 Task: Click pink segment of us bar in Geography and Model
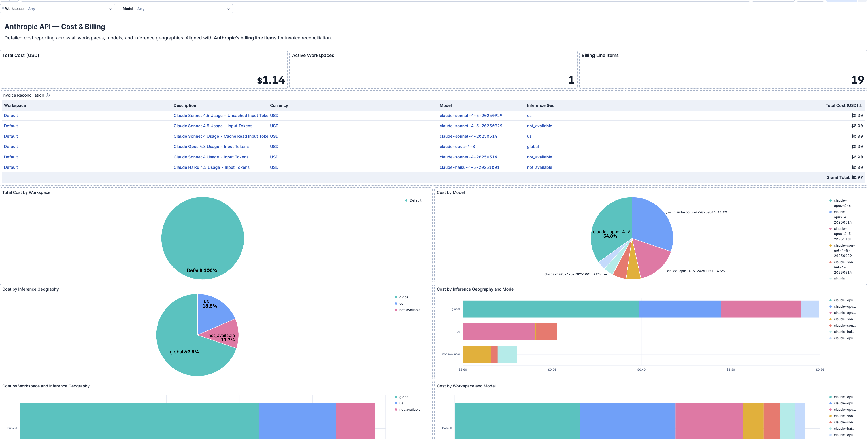pos(499,332)
